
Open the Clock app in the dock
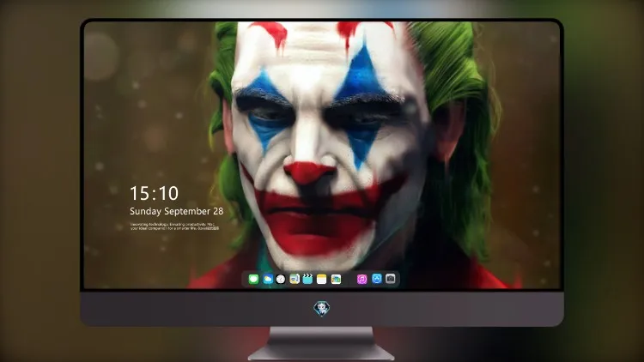tap(281, 279)
